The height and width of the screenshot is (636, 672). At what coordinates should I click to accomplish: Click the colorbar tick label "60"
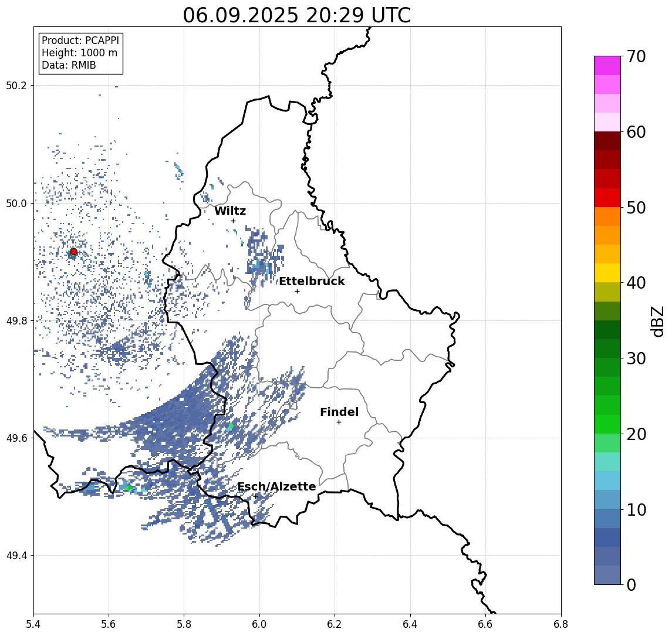636,132
